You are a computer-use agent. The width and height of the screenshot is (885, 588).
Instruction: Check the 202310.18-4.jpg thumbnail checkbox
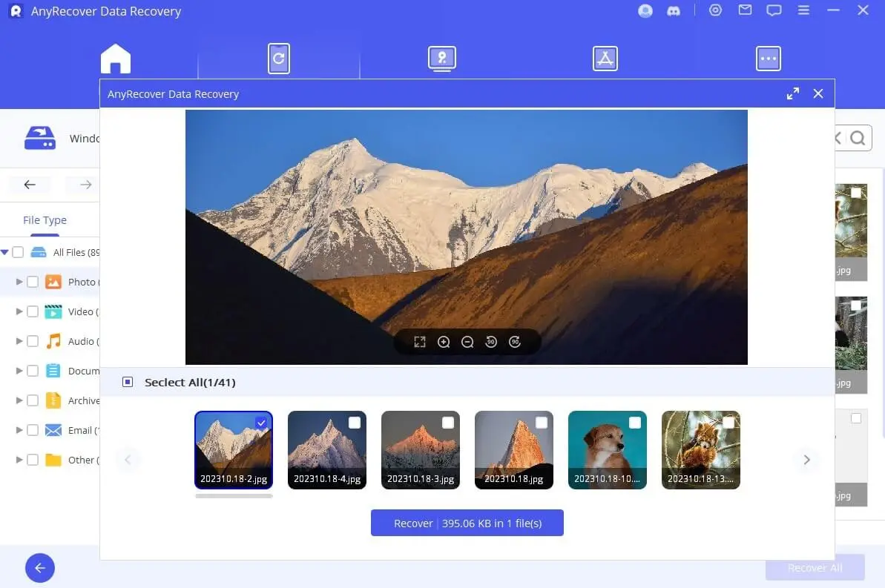pos(355,423)
